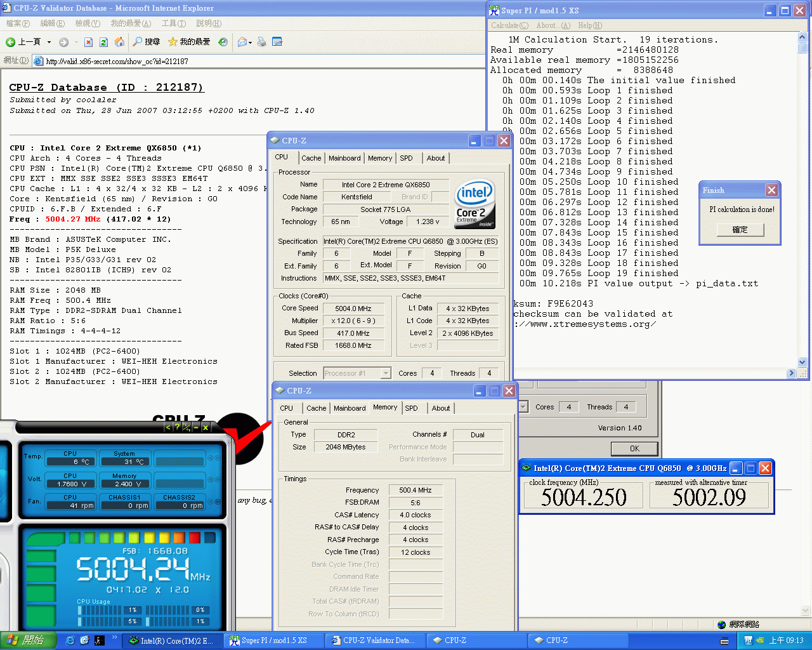Click the IE History icon
The width and height of the screenshot is (812, 650).
point(223,42)
